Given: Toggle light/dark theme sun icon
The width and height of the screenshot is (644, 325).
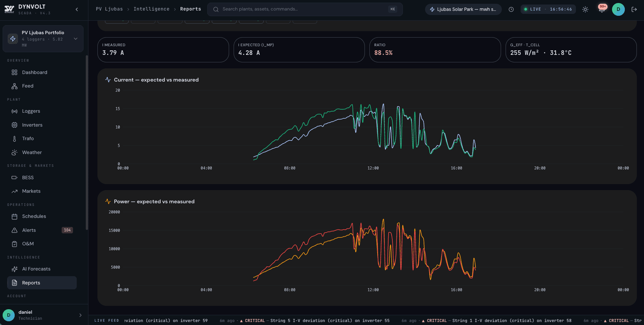Looking at the screenshot, I should tap(585, 9).
